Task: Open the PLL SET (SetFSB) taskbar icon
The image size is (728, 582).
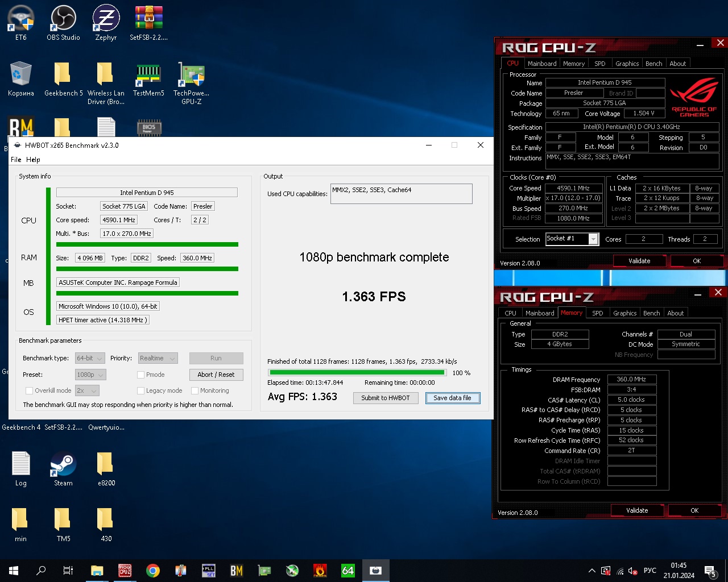Action: pos(209,571)
